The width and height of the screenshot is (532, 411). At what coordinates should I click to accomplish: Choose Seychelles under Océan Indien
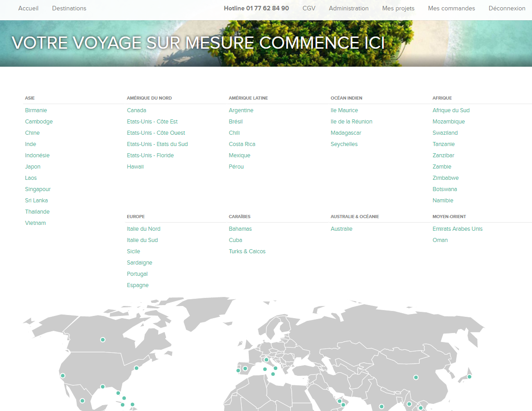344,144
